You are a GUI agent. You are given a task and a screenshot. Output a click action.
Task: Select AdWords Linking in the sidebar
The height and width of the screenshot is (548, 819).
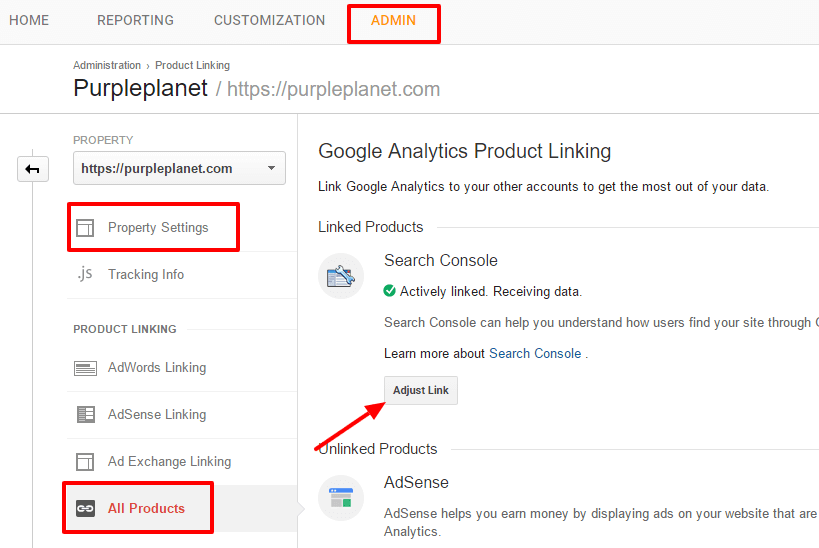157,368
